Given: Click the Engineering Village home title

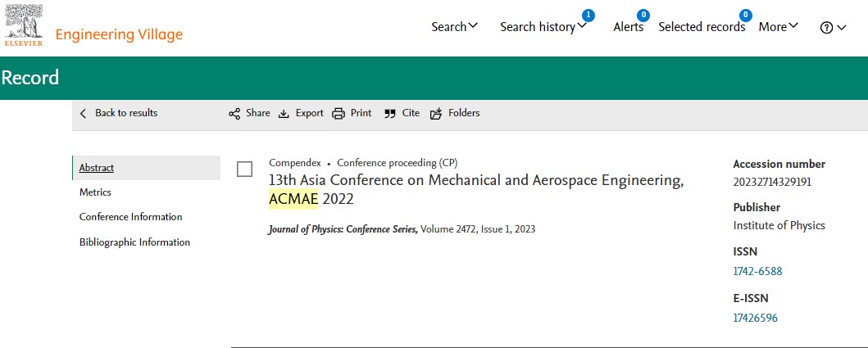Looking at the screenshot, I should pos(119,35).
